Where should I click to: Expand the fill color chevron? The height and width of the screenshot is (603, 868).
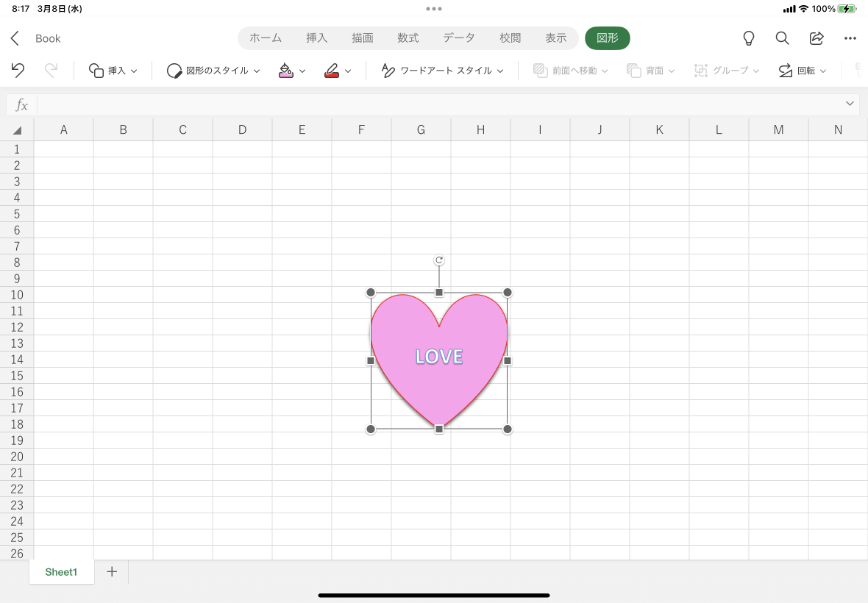pos(302,71)
